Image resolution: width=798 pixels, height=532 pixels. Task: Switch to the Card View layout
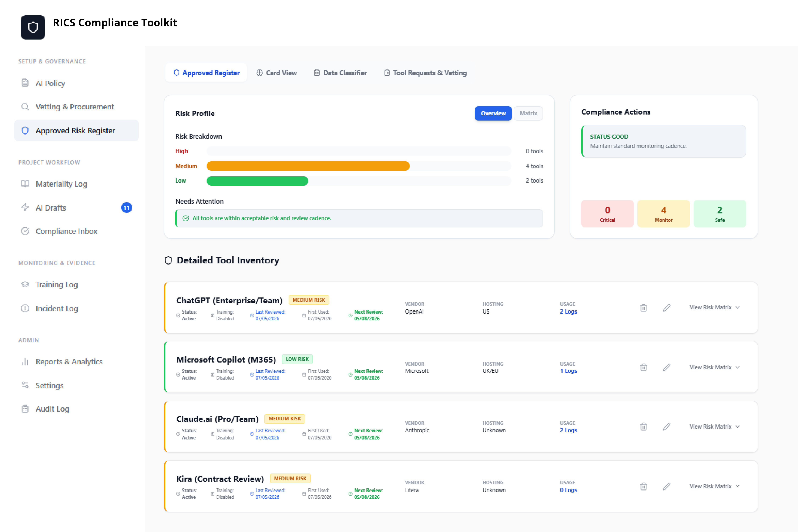tap(277, 73)
